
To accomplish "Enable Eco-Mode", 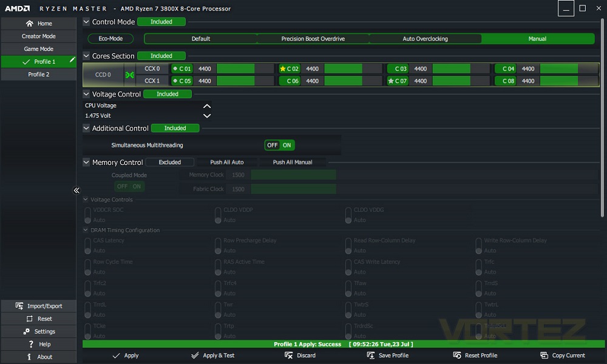I will 110,39.
